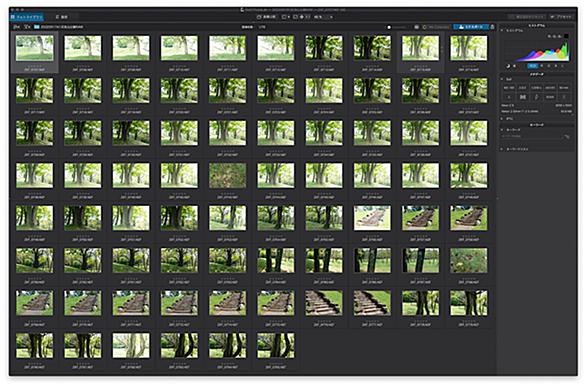Expand the keyword list section
Screen dimensions: 586x386
(502, 149)
